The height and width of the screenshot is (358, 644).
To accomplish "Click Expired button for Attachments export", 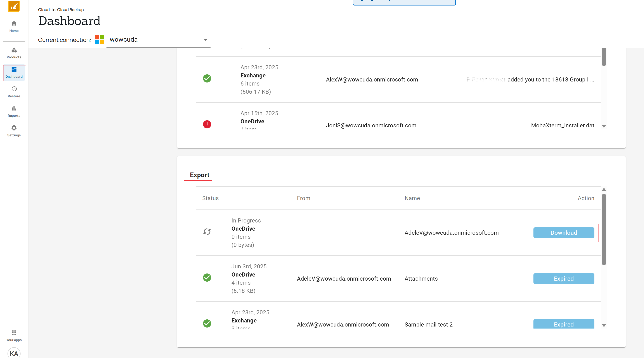I will pos(564,279).
